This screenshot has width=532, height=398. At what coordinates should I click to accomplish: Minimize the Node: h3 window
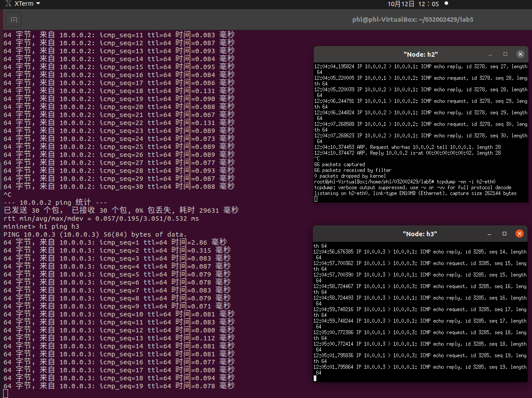[489, 234]
